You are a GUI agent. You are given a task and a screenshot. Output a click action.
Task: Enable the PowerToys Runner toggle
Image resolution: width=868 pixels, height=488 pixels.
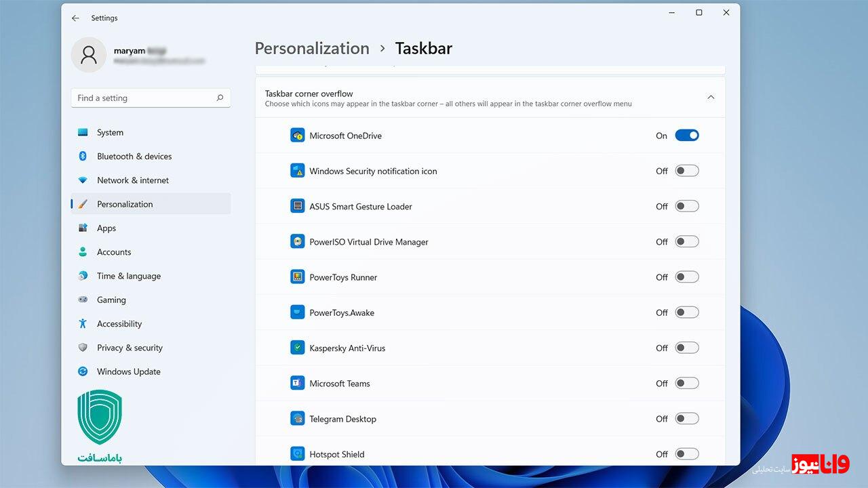[686, 277]
